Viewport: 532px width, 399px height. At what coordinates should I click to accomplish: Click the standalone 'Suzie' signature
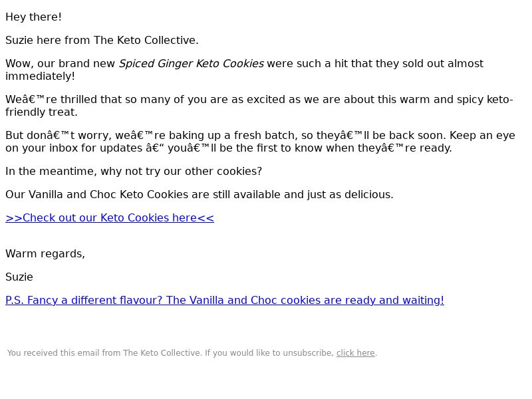click(x=19, y=277)
